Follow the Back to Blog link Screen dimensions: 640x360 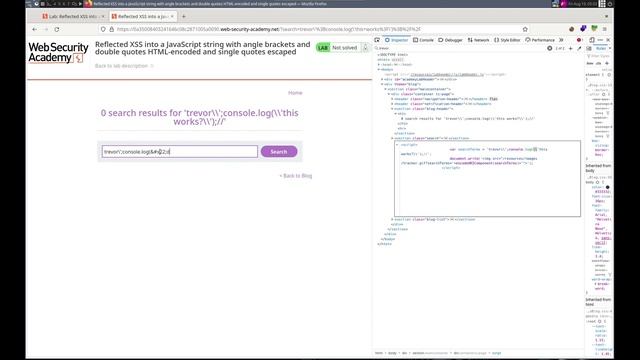click(x=296, y=176)
